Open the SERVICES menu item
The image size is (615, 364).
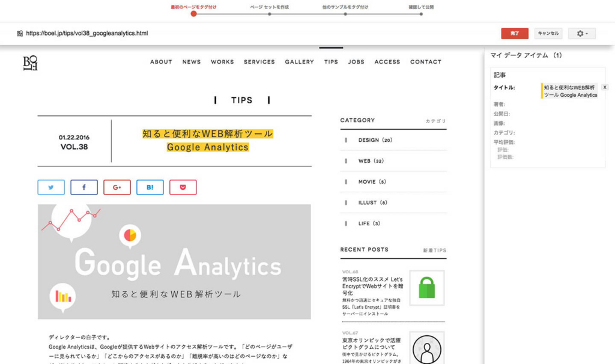[x=259, y=62]
